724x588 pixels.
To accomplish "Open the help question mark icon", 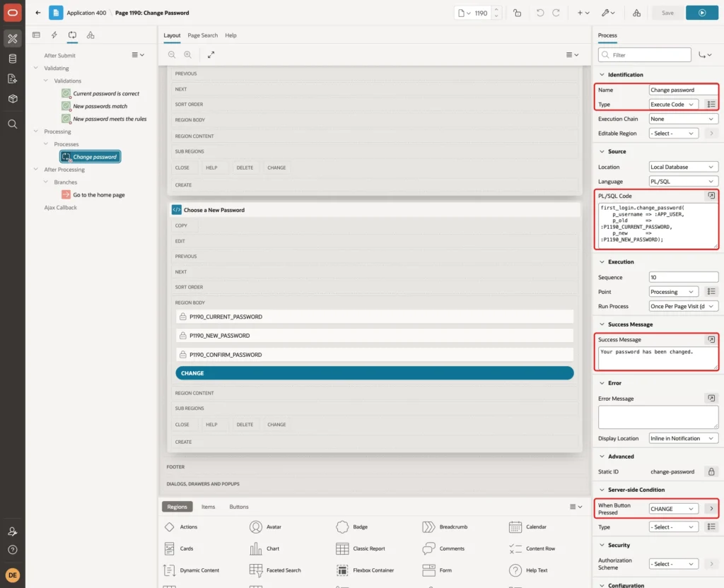I will (x=13, y=550).
